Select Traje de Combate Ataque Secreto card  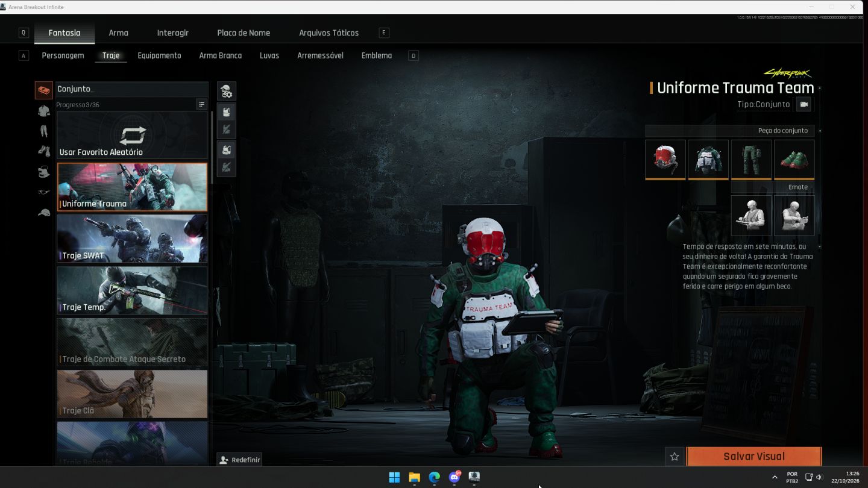pos(132,342)
